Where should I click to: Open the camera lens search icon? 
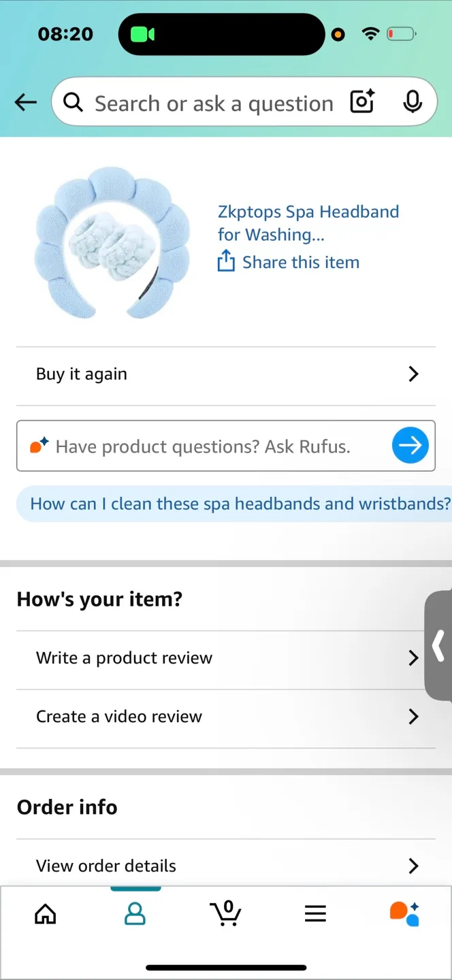(363, 102)
